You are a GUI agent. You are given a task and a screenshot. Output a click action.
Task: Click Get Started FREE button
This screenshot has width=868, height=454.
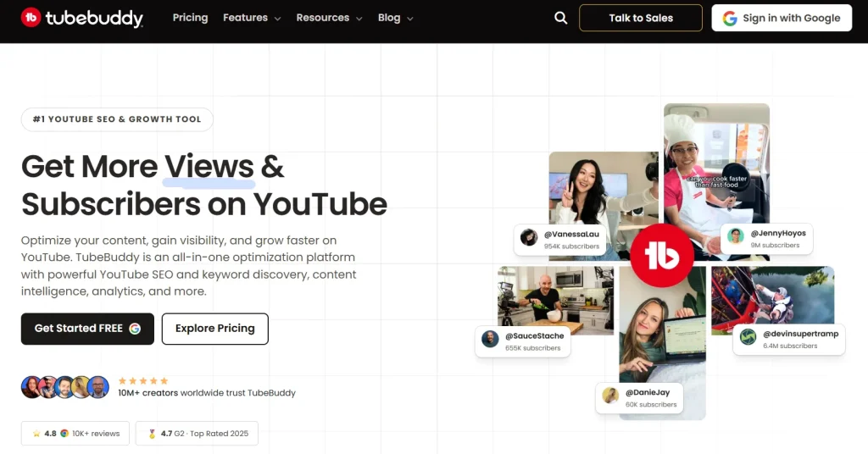[87, 329]
